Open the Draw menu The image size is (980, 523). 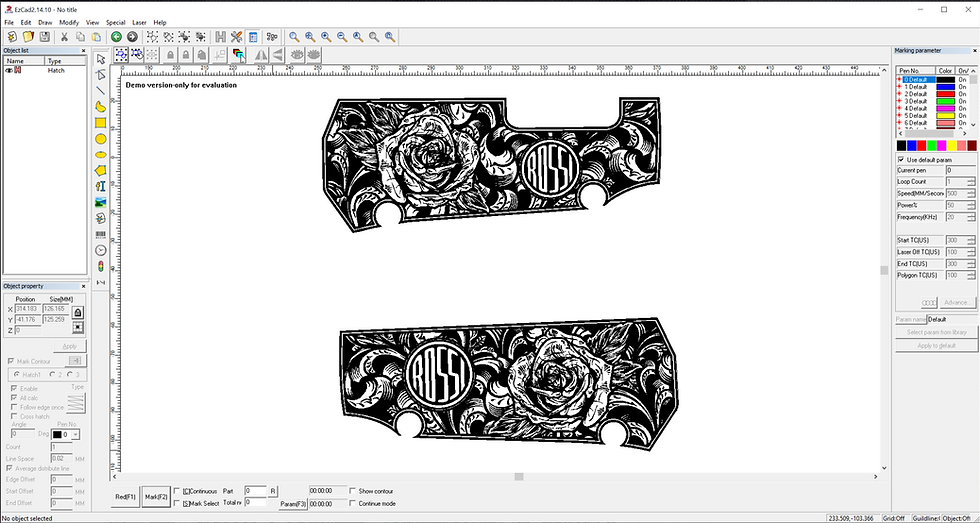tap(45, 22)
